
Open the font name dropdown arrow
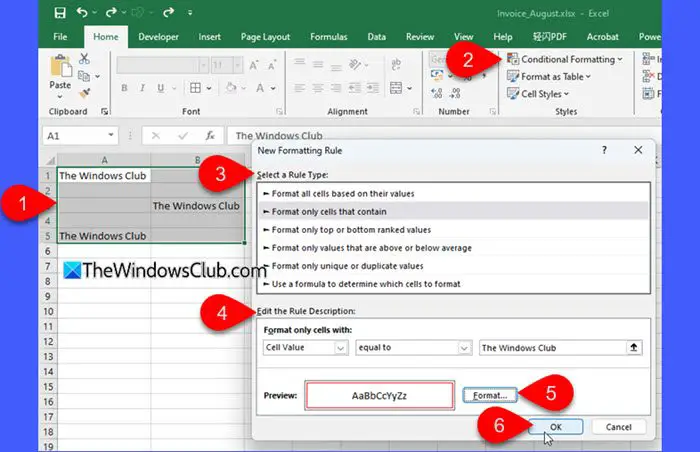click(203, 66)
